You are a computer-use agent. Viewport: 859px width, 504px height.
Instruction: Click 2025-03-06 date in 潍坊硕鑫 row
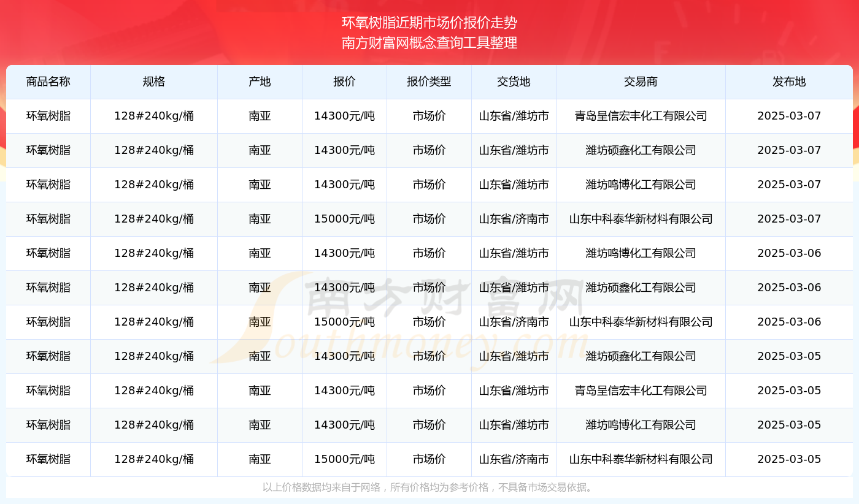pyautogui.click(x=789, y=288)
